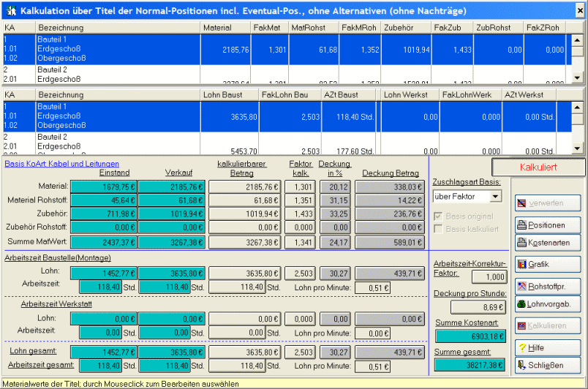This screenshot has width=588, height=389.
Task: Click the Hilfe button
Action: pos(548,348)
